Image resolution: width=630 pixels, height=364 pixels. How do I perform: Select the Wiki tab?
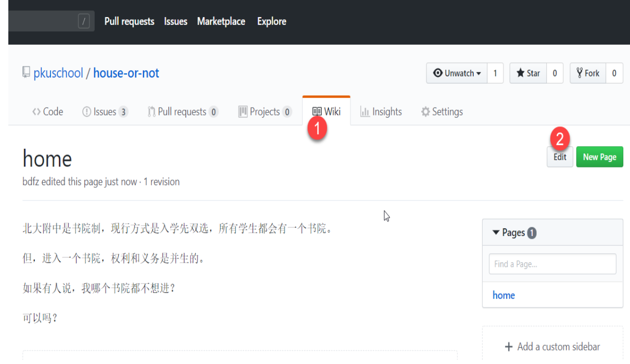click(x=326, y=111)
